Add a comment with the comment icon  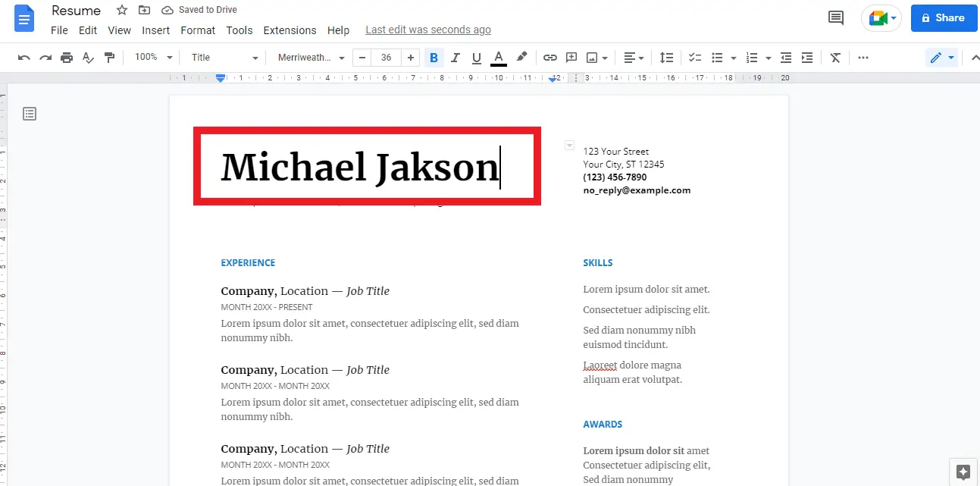pyautogui.click(x=571, y=57)
